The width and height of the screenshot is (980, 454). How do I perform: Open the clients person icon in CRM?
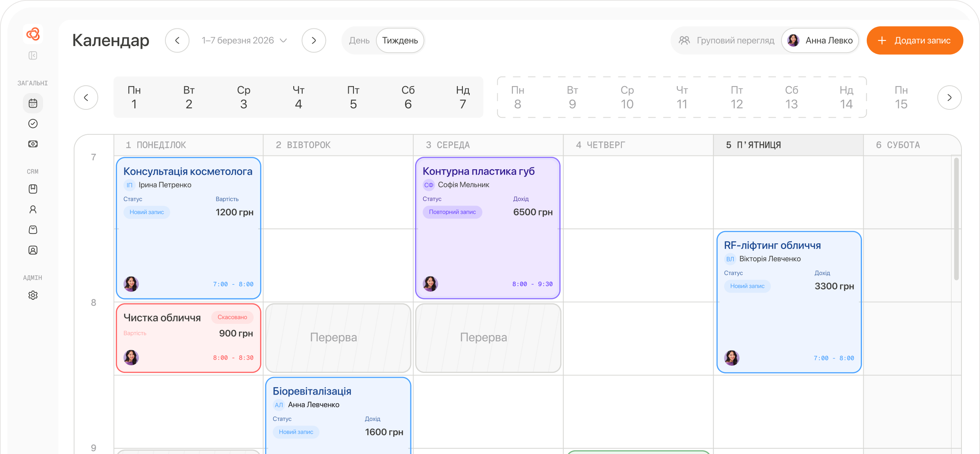click(x=33, y=209)
